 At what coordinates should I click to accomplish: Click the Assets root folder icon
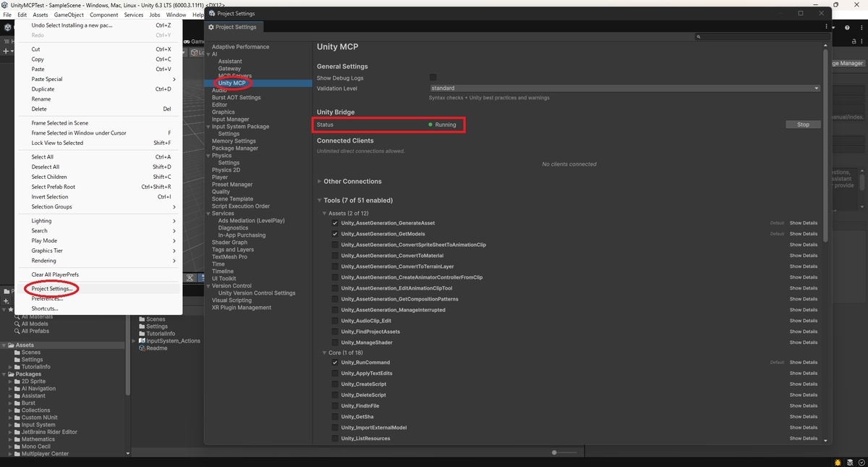pos(11,345)
